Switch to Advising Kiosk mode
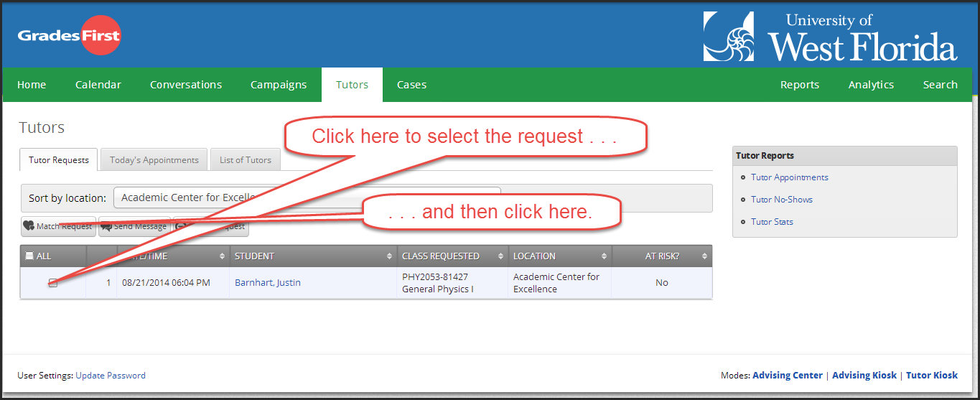This screenshot has width=980, height=400. click(864, 376)
